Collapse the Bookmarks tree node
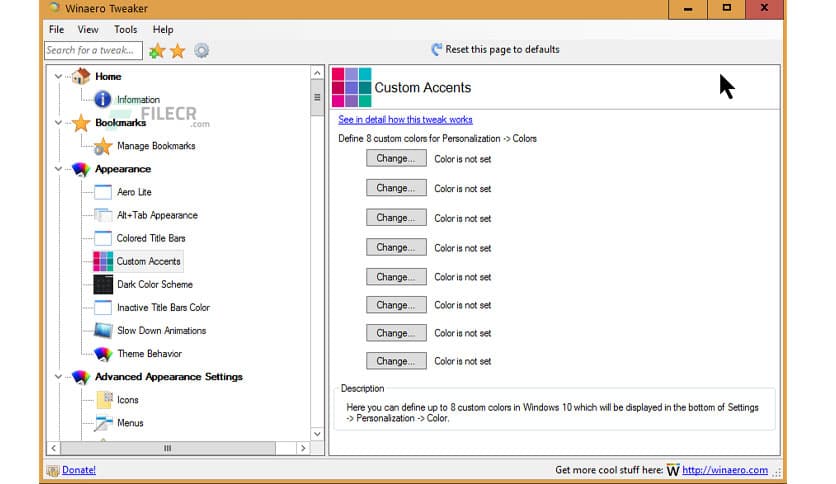This screenshot has width=836, height=484. (x=58, y=123)
